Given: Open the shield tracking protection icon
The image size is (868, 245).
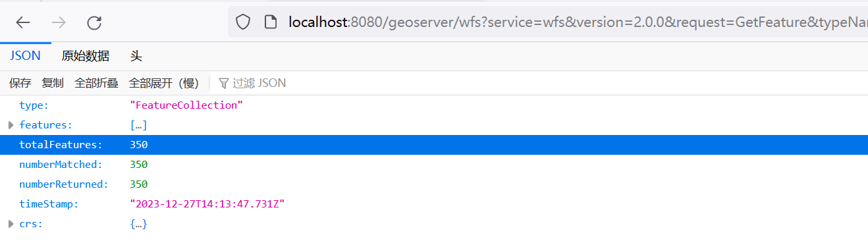Looking at the screenshot, I should tap(243, 22).
